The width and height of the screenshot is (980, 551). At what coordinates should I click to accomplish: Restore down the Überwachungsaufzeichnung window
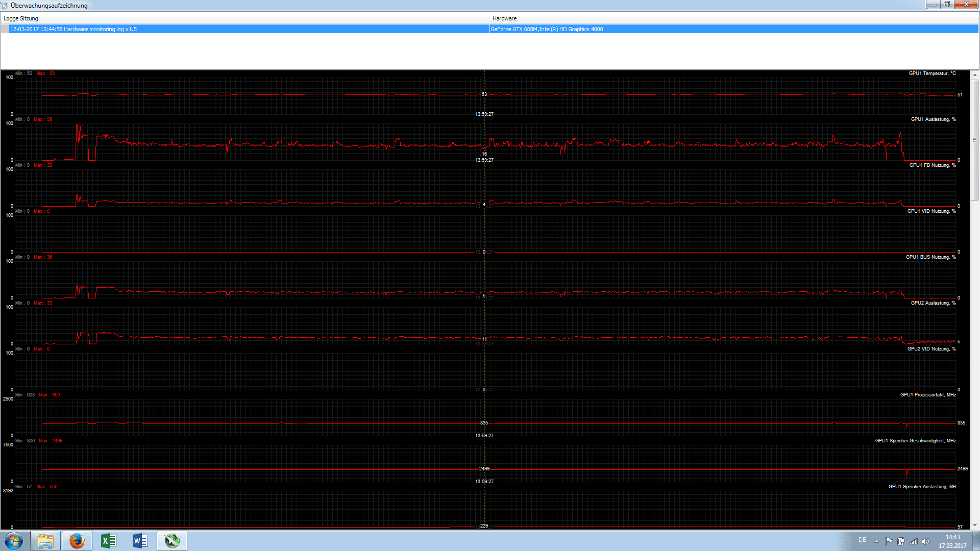coord(946,5)
